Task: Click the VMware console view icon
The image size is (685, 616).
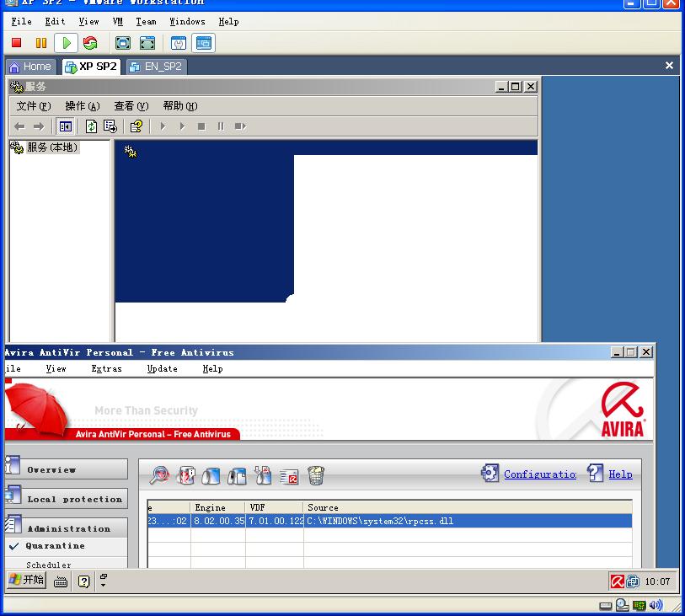Action: 204,43
